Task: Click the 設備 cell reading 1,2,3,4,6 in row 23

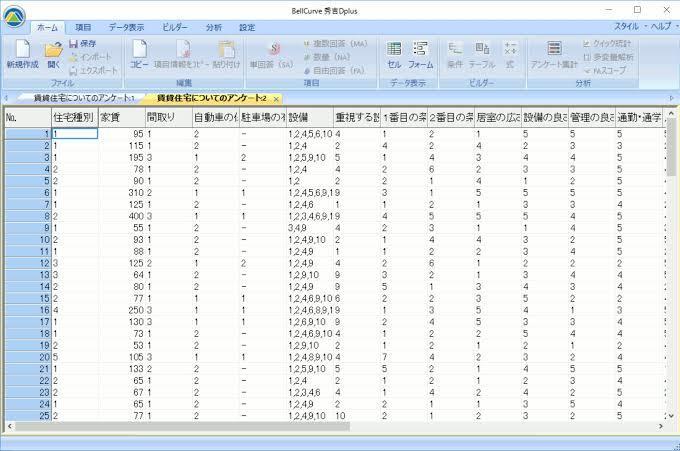Action: pyautogui.click(x=310, y=392)
